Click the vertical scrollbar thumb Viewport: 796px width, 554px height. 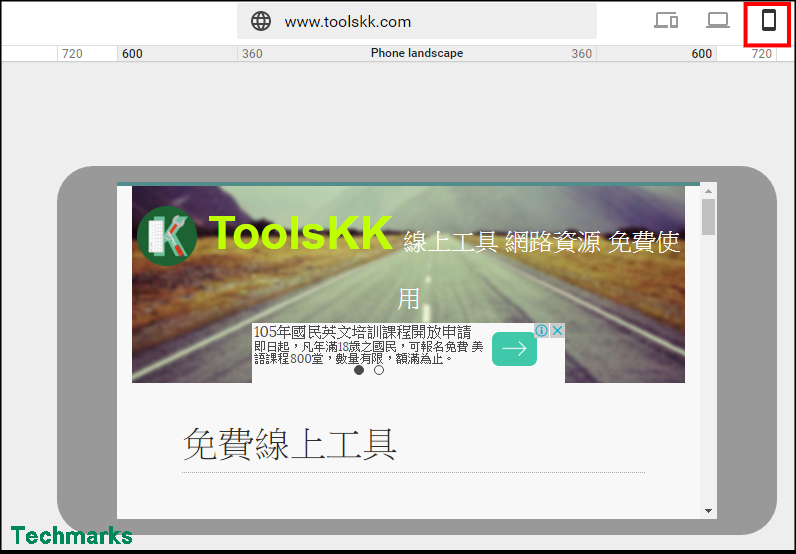pyautogui.click(x=708, y=217)
